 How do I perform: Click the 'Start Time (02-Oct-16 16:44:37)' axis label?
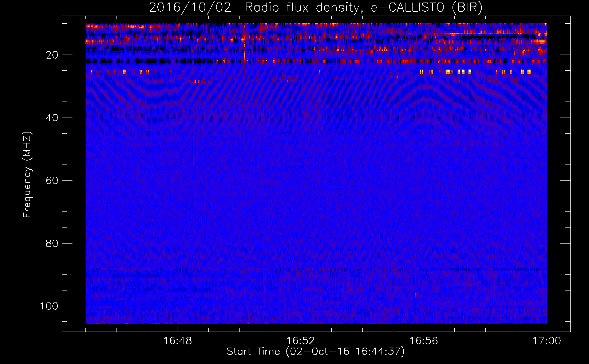pyautogui.click(x=316, y=352)
